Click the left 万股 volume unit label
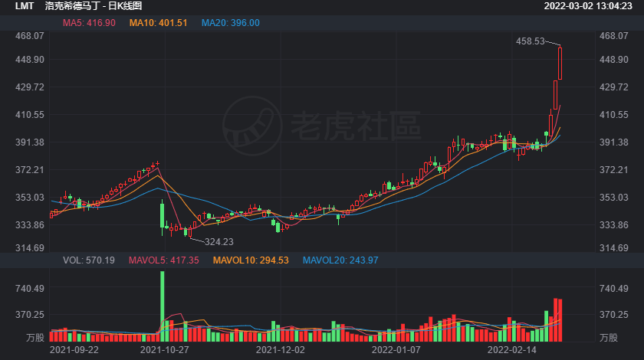Viewport: 644px width, 360px height. tap(35, 338)
